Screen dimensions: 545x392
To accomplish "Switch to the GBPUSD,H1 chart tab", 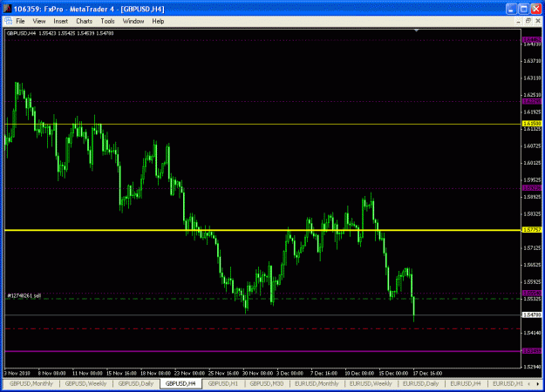I will coord(223,383).
